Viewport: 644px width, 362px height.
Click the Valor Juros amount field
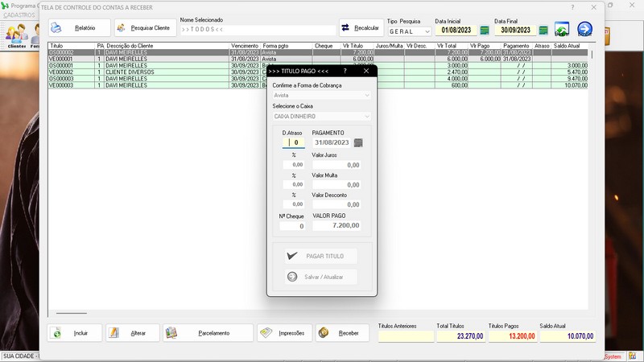pyautogui.click(x=336, y=165)
